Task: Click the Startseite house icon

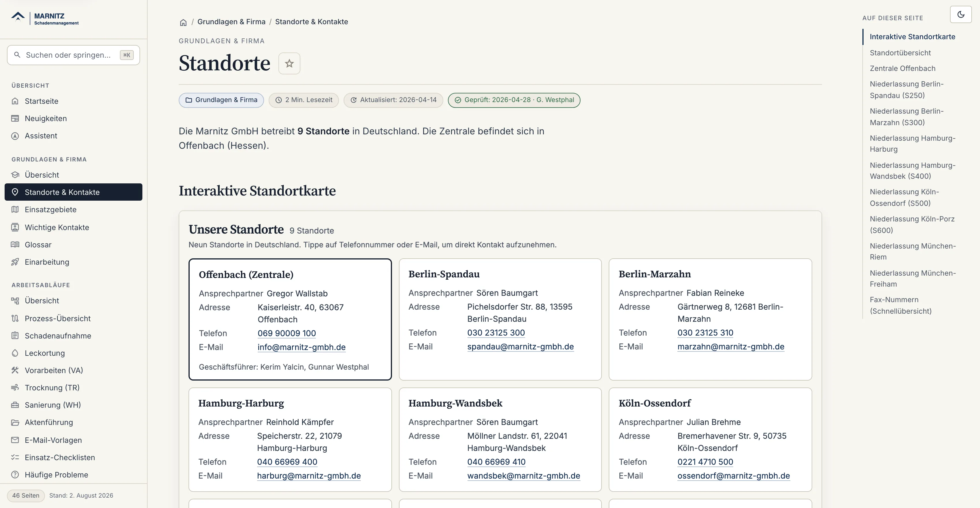Action: point(15,101)
